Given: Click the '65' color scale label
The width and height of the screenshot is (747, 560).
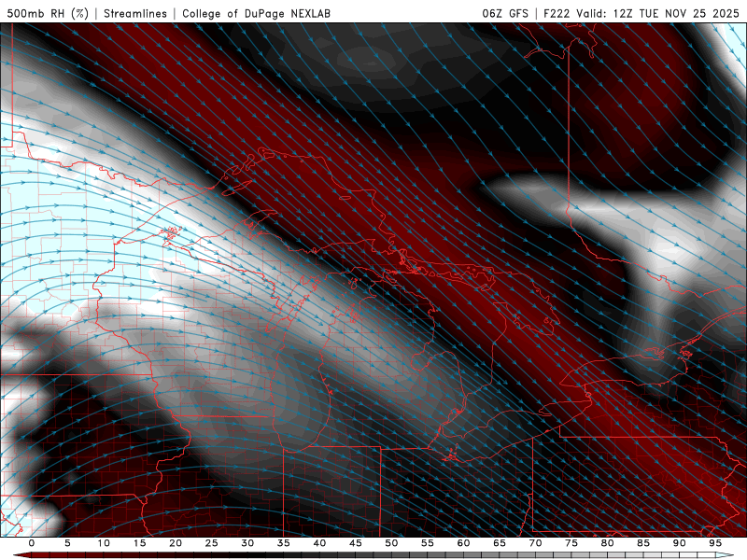Looking at the screenshot, I should click(500, 543).
